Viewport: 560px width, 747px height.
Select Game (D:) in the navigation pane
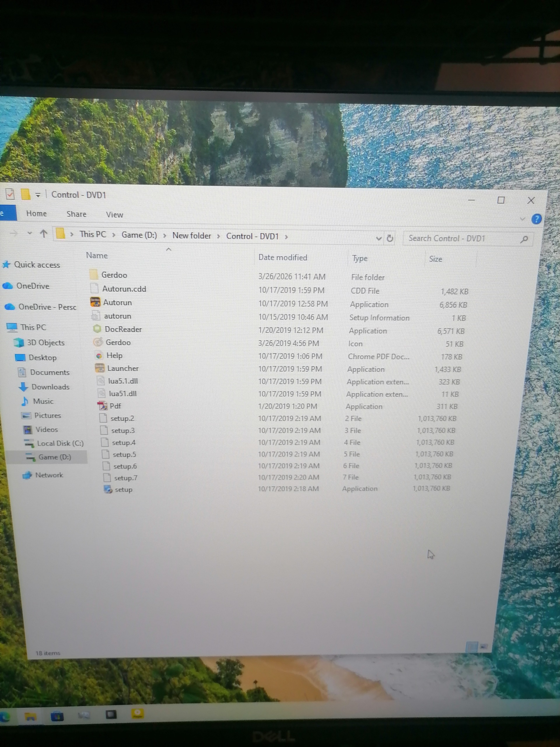point(55,457)
